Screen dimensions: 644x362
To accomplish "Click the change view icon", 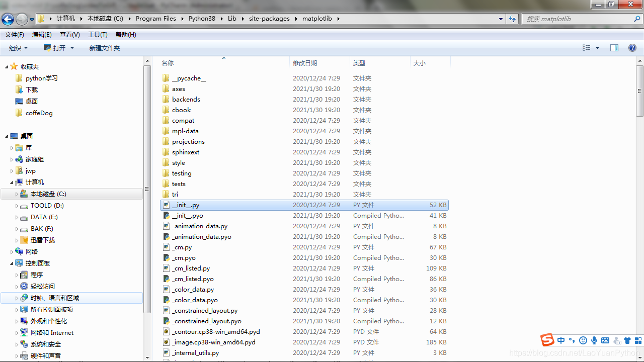I will point(586,48).
